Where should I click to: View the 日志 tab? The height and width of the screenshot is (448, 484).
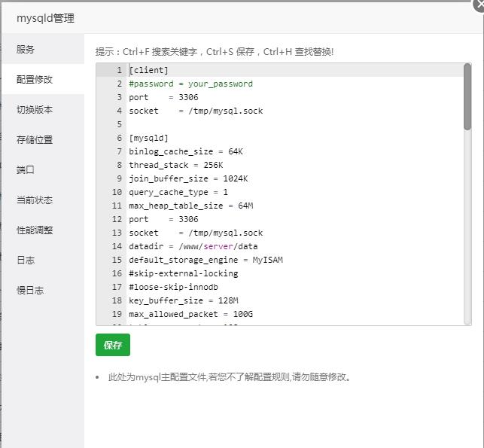pos(43,260)
